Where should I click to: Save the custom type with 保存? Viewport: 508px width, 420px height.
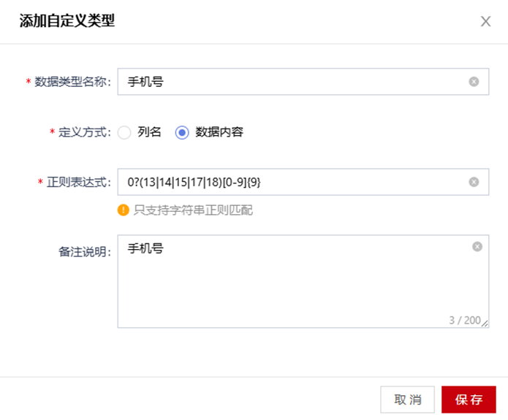coord(469,400)
